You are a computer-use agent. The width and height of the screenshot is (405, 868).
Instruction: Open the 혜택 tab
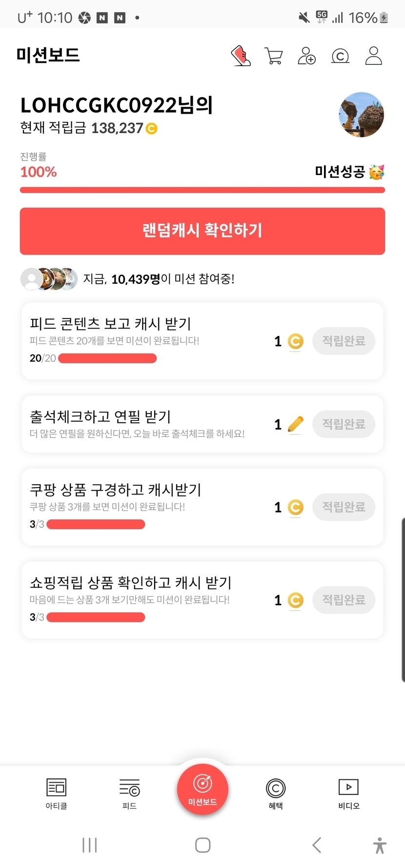tap(276, 793)
